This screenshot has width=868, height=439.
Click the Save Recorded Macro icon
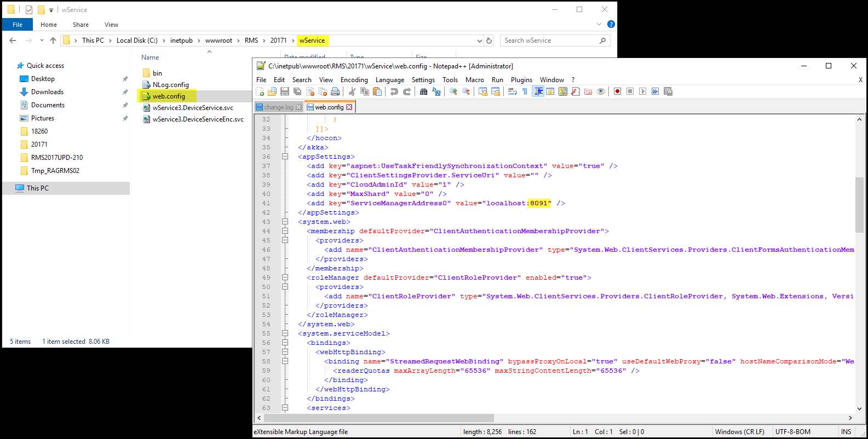point(668,91)
